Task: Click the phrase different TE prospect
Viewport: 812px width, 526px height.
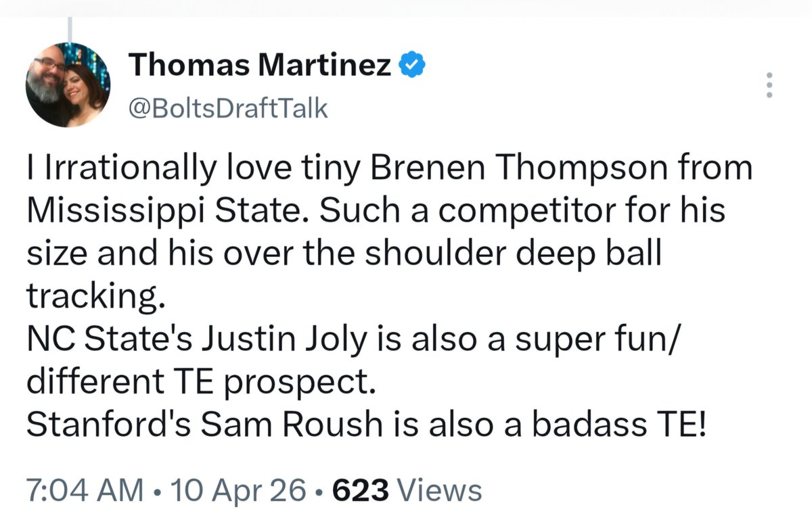Action: pyautogui.click(x=200, y=383)
